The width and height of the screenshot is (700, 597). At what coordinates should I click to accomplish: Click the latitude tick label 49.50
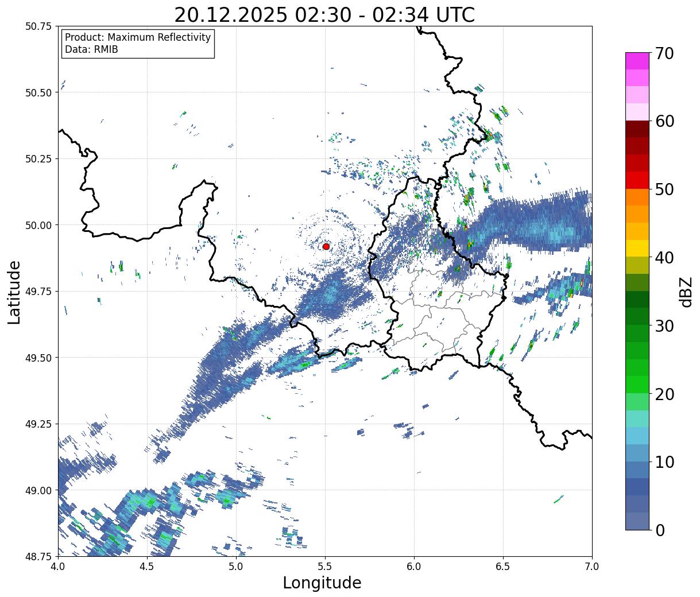38,358
